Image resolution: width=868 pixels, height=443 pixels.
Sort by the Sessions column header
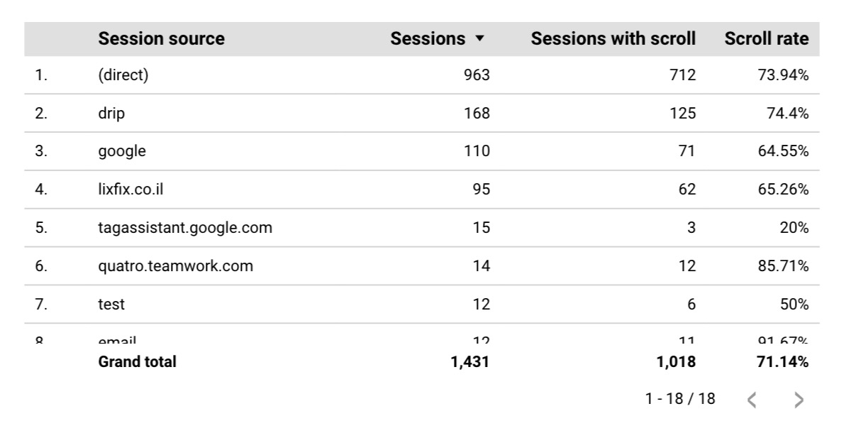point(428,39)
